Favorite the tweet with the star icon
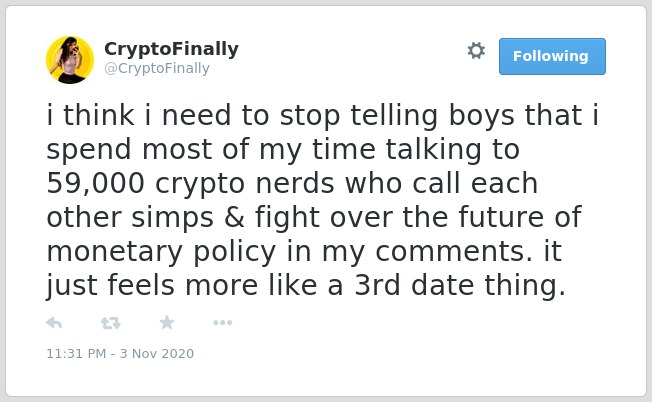Viewport: 652px width, 402px height. (x=167, y=322)
